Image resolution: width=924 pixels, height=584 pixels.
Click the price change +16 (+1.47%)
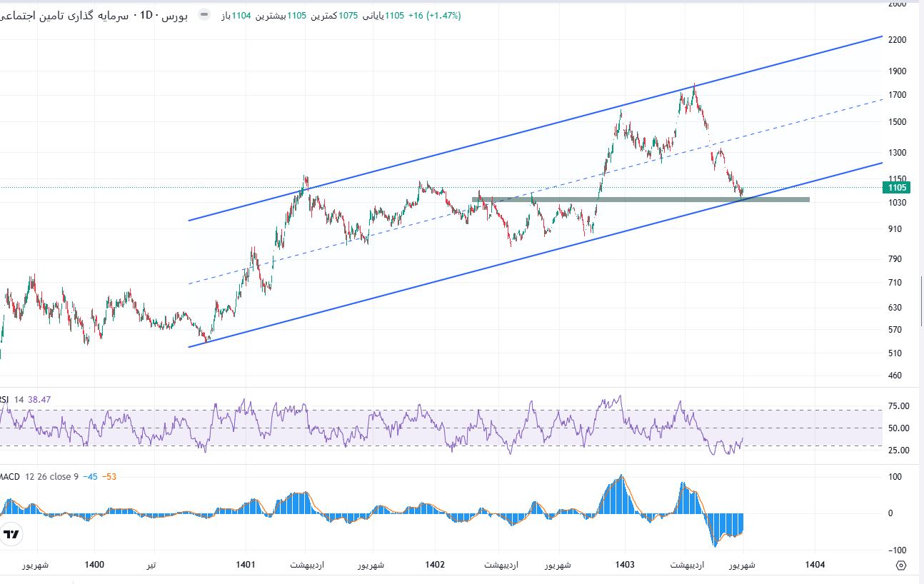(x=434, y=15)
